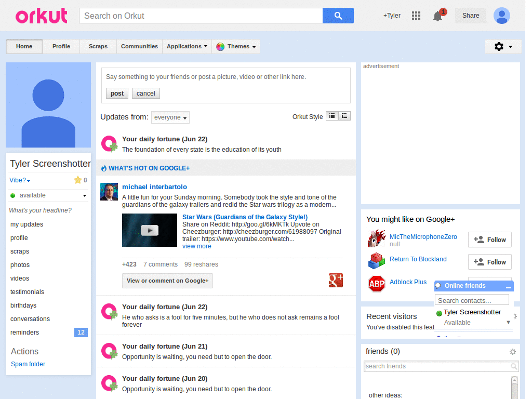Open the Scraps tab

(98, 46)
